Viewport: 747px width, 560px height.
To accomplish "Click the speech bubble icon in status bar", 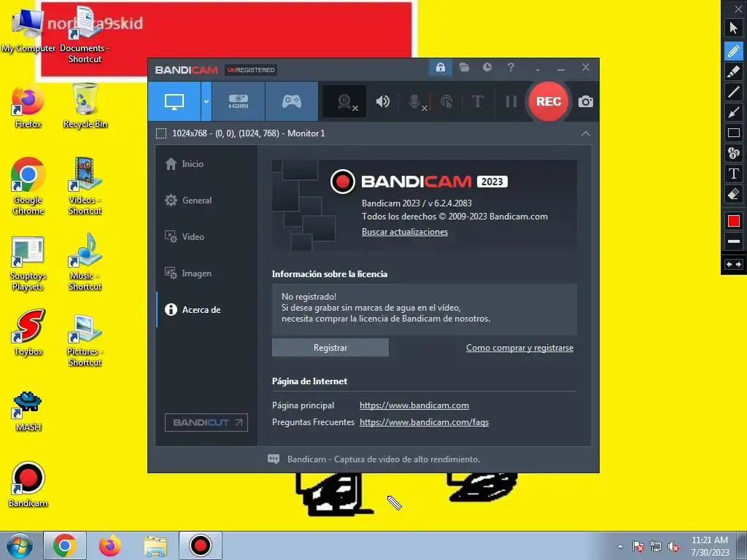I will [x=274, y=459].
